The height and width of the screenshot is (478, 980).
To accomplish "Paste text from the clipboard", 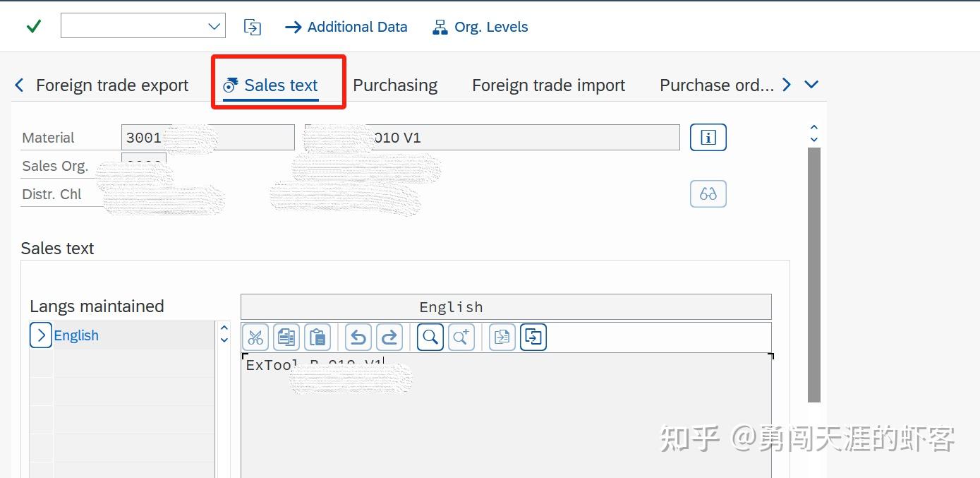I will [317, 337].
